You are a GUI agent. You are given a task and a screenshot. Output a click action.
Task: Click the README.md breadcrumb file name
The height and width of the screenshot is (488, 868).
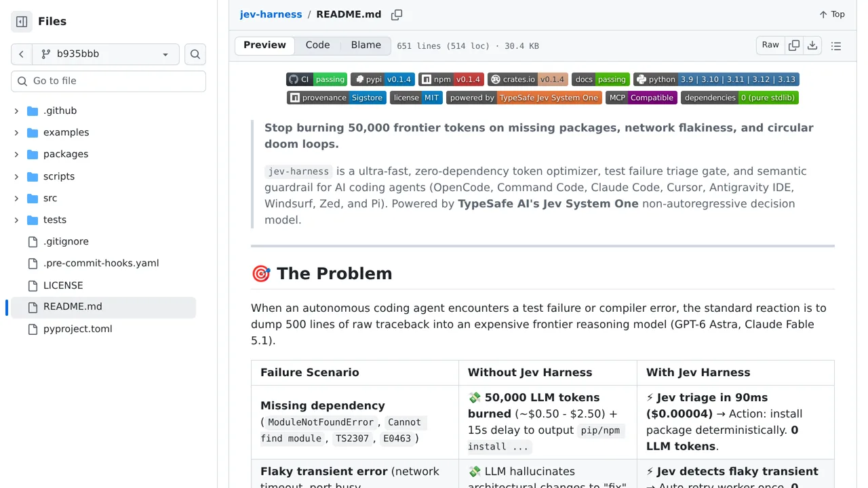click(349, 14)
